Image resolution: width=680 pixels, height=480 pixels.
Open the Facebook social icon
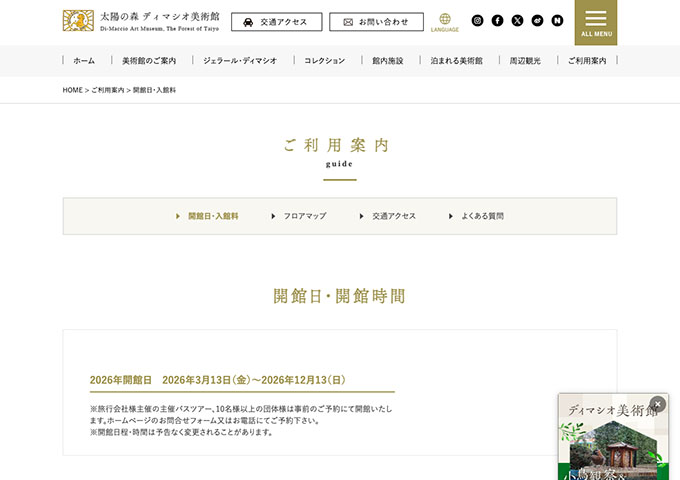pyautogui.click(x=497, y=20)
